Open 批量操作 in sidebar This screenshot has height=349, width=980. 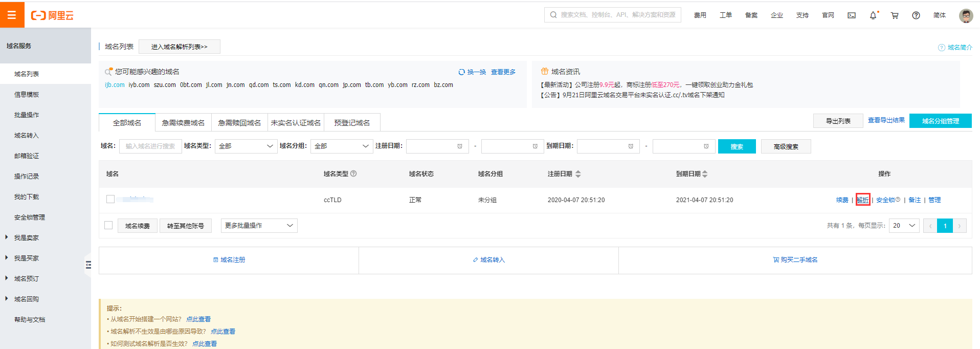(x=27, y=115)
